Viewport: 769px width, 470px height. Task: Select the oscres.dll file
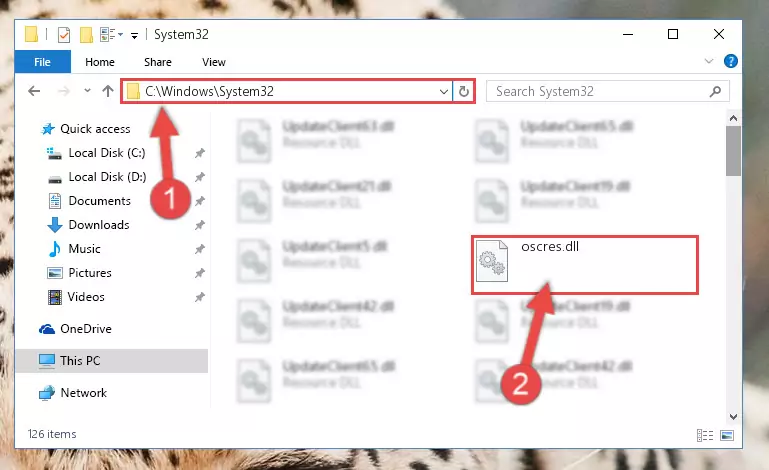585,265
